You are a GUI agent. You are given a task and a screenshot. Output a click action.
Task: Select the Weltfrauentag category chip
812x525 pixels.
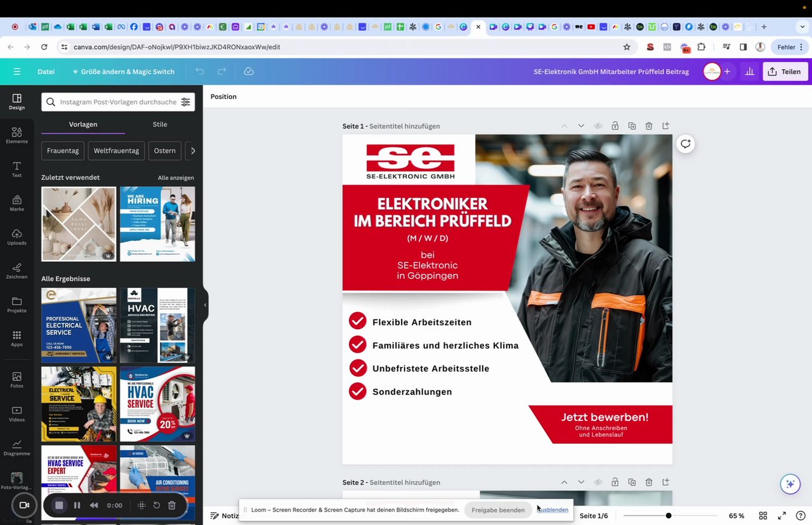[116, 151]
